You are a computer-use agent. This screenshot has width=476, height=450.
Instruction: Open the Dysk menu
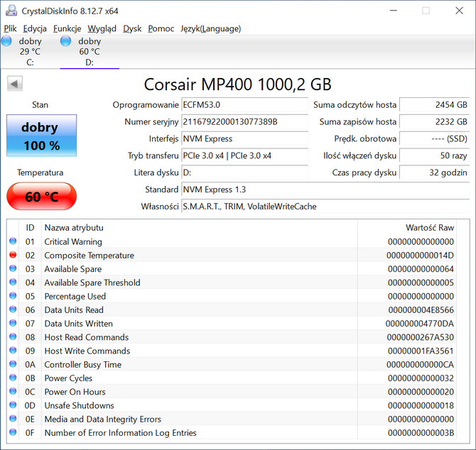(132, 28)
